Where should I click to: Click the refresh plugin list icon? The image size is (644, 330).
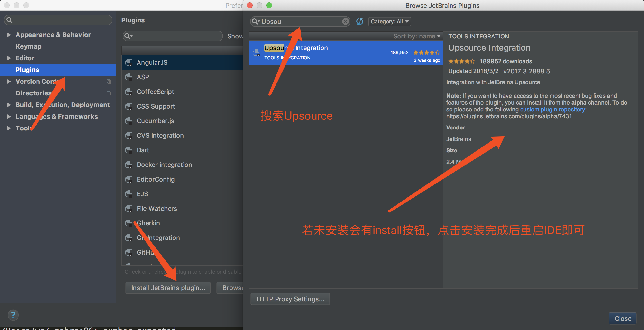pos(359,21)
